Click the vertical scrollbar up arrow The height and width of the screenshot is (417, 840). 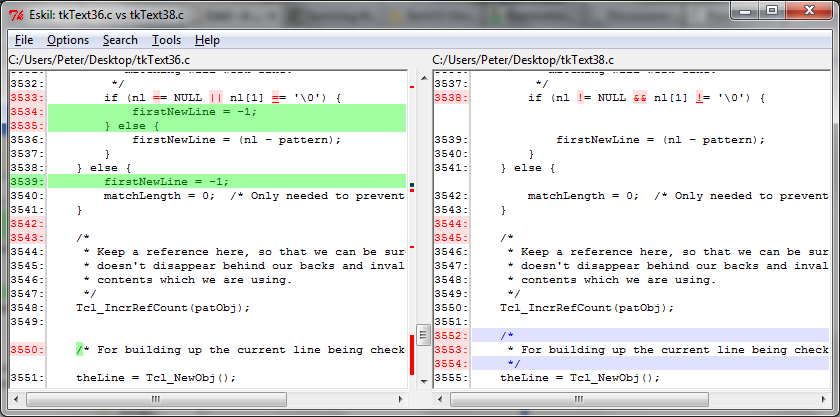point(423,76)
